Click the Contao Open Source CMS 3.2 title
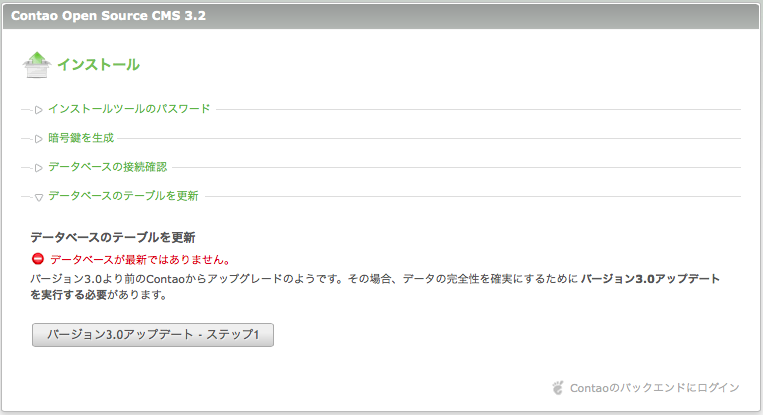This screenshot has width=763, height=415. [109, 16]
